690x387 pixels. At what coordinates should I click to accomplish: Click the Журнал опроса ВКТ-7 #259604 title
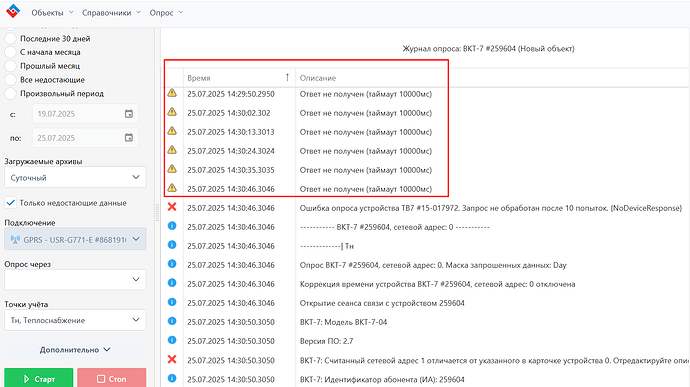pos(488,48)
